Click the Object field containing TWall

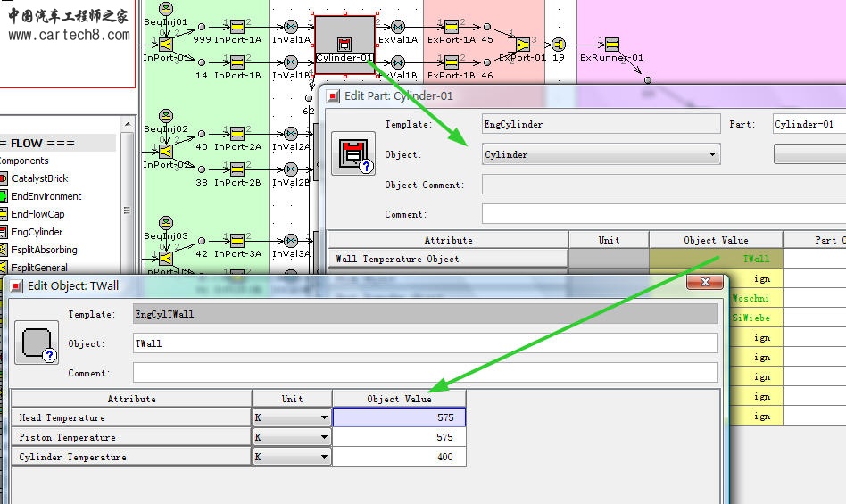pyautogui.click(x=425, y=343)
